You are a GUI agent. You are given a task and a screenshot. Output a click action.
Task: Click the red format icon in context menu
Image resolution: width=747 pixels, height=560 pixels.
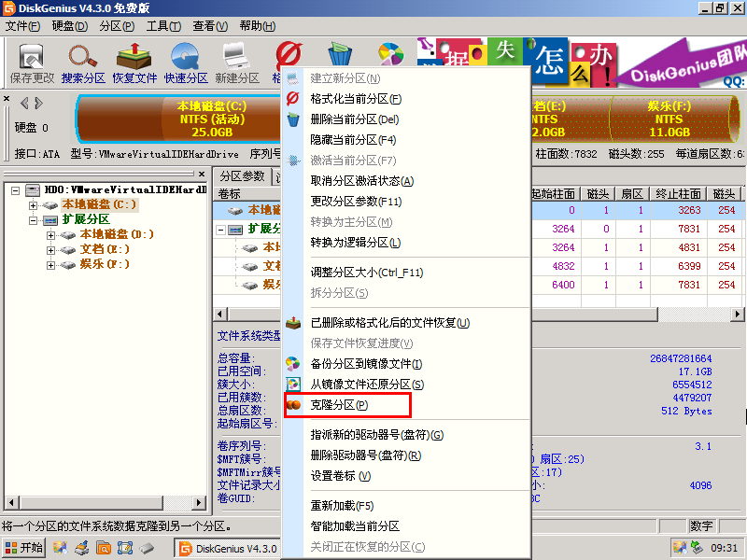pyautogui.click(x=292, y=99)
